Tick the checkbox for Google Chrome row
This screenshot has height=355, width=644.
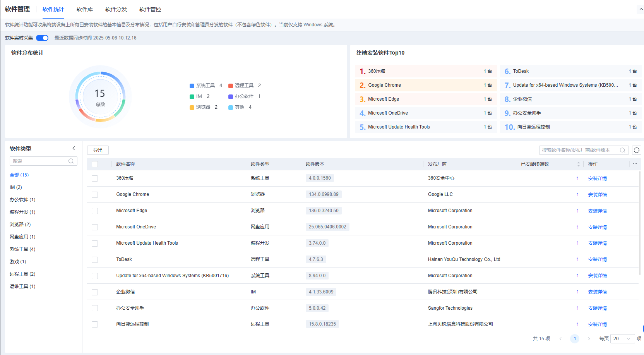pyautogui.click(x=95, y=195)
